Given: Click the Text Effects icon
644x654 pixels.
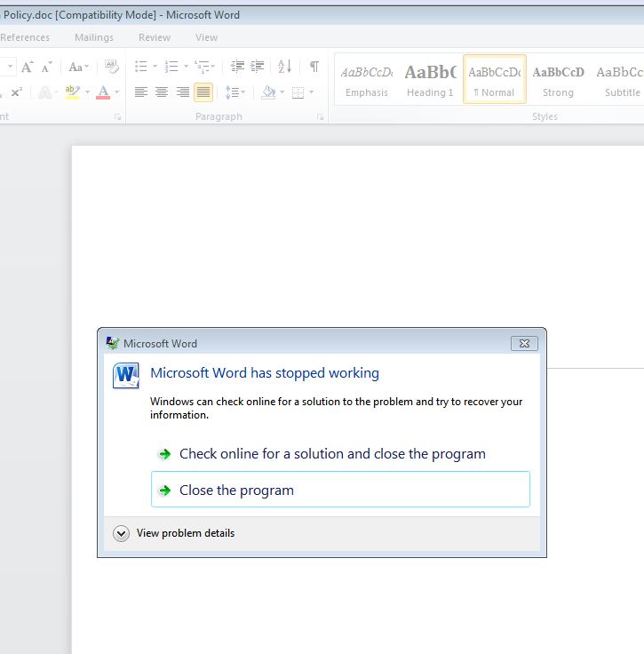Looking at the screenshot, I should coord(44,92).
